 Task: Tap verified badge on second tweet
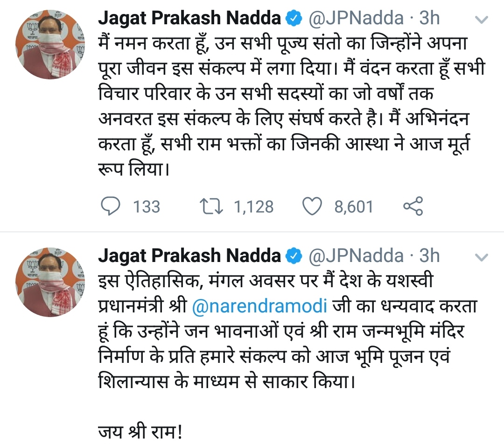point(294,255)
